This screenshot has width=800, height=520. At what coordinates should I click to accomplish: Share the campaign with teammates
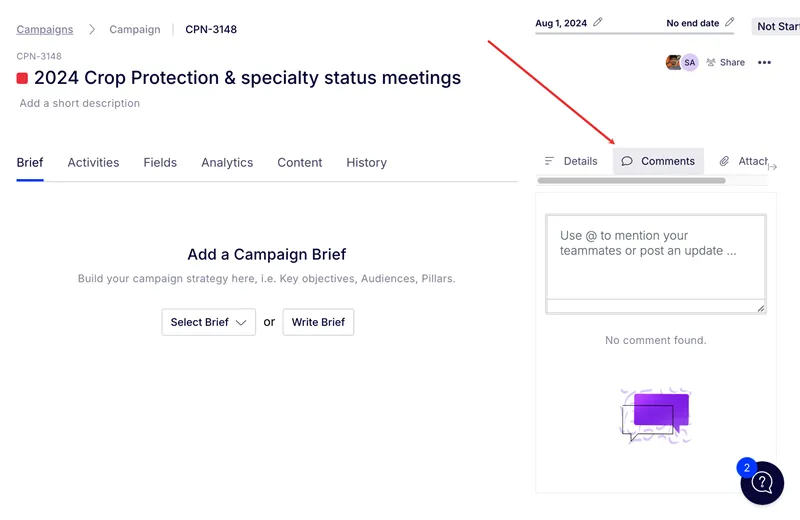pos(725,62)
